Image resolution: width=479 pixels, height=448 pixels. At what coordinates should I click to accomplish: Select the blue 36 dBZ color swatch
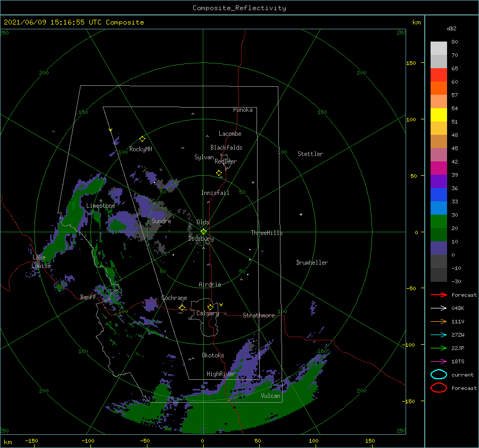tap(439, 194)
